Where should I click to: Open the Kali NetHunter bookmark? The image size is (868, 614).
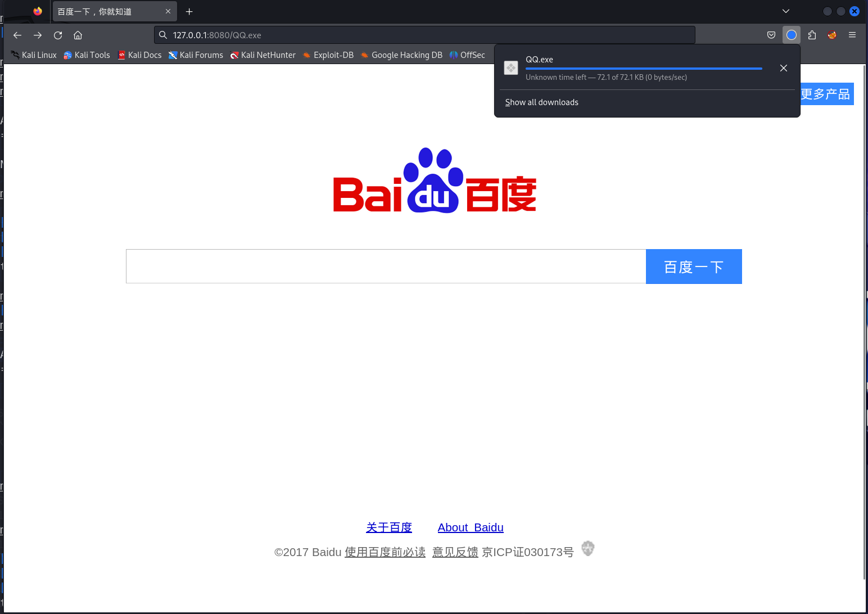click(x=263, y=55)
